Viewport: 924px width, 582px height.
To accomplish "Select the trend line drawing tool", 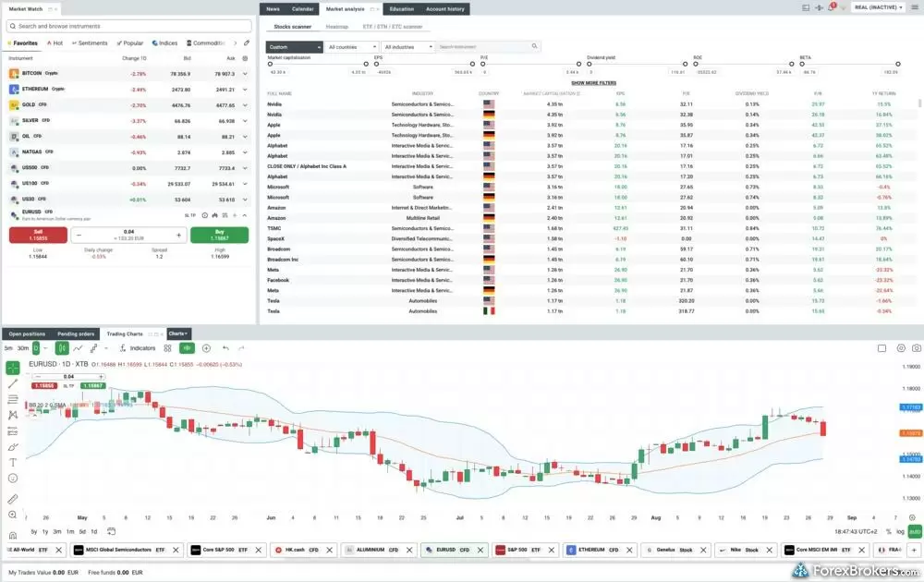I will point(12,384).
